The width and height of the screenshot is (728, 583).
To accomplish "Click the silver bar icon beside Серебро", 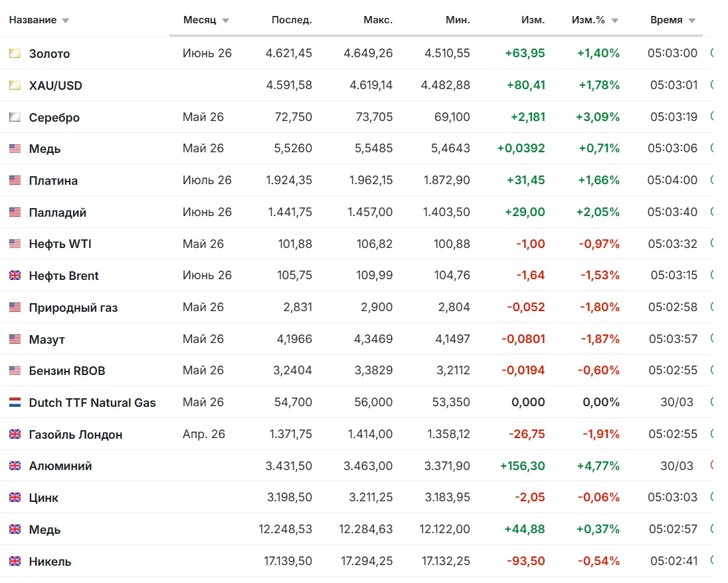I will [x=15, y=117].
